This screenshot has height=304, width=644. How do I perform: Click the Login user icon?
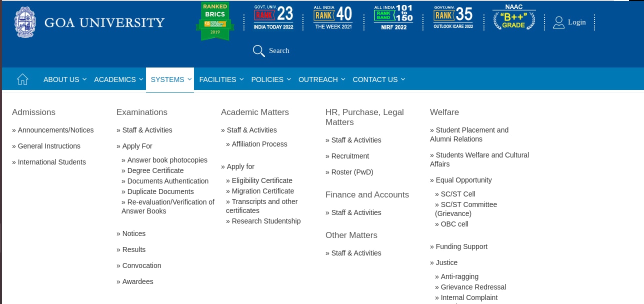558,22
